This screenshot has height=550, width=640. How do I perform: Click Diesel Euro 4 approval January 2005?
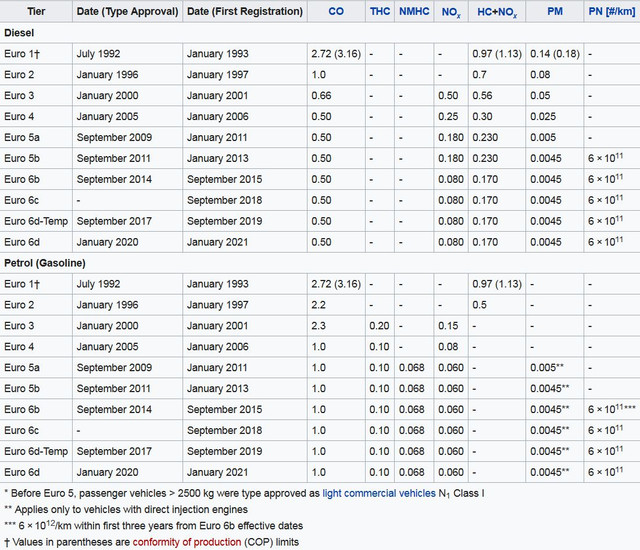tap(107, 117)
